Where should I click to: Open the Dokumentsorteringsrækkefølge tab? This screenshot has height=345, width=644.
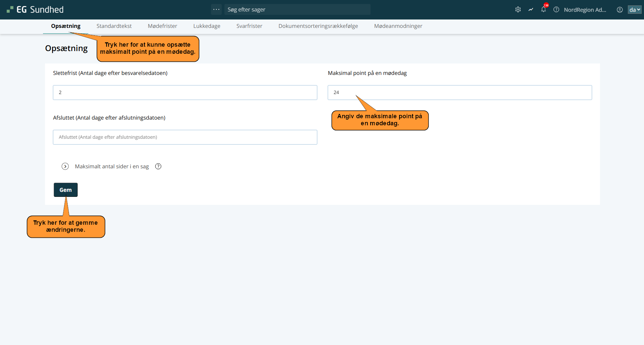[318, 26]
